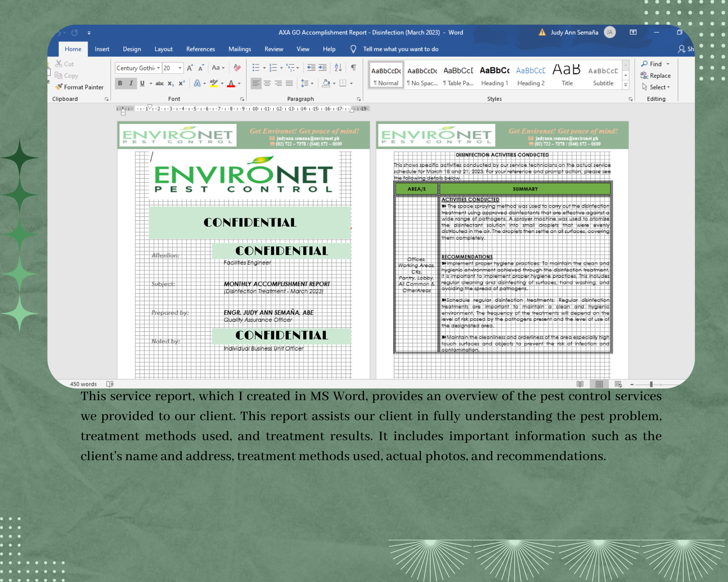
Task: Apply the yellow text highlight color
Action: (x=214, y=83)
